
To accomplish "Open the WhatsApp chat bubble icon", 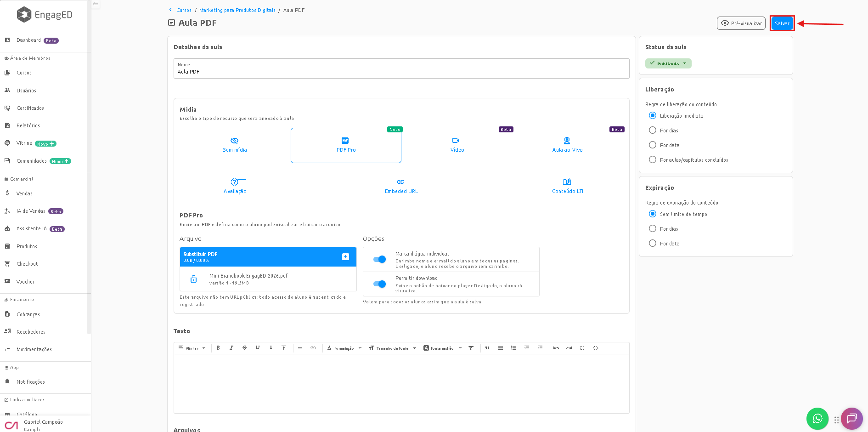I will [817, 418].
